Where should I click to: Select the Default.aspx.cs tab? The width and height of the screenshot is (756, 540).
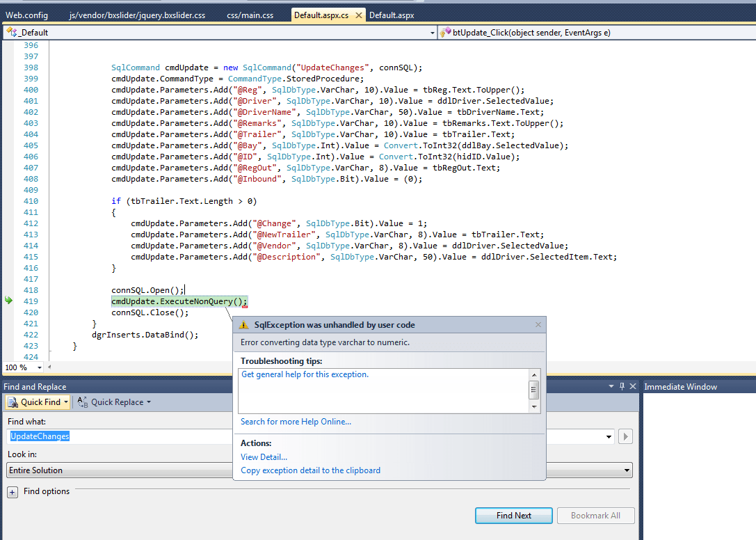click(321, 15)
